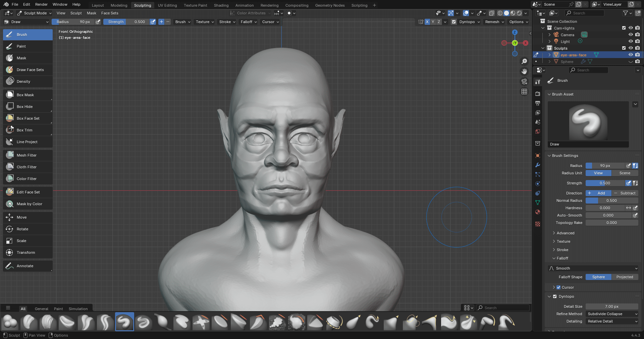
Task: Set brush direction to Subtract
Action: 625,193
